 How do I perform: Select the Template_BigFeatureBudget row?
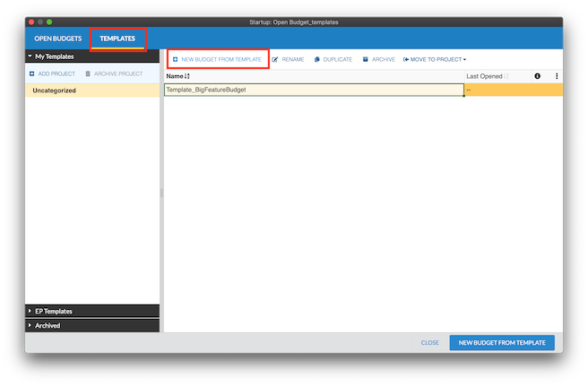pyautogui.click(x=314, y=90)
